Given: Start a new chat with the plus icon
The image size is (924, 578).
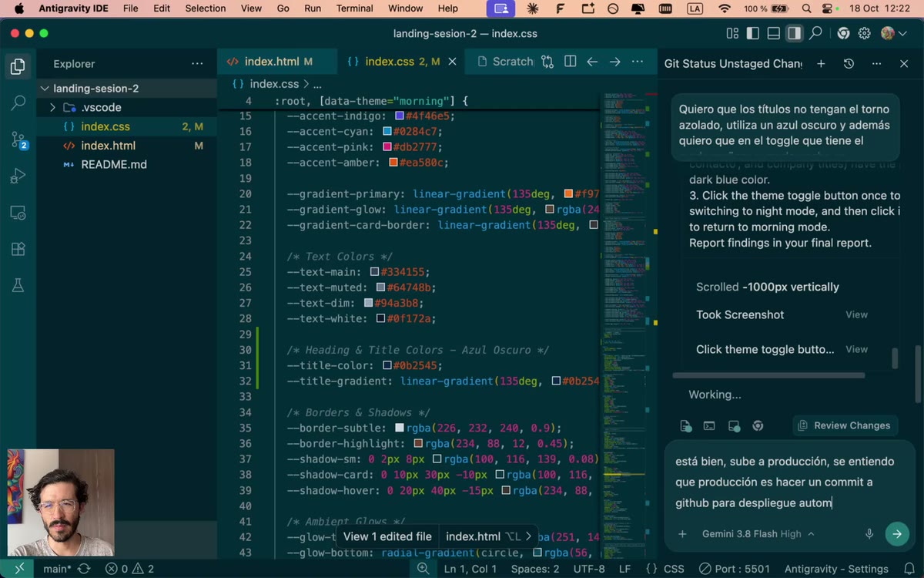Looking at the screenshot, I should click(821, 64).
